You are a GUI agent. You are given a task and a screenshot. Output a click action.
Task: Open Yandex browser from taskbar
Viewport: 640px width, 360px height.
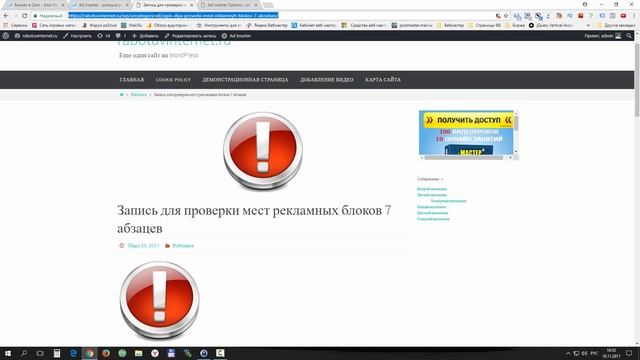155,353
